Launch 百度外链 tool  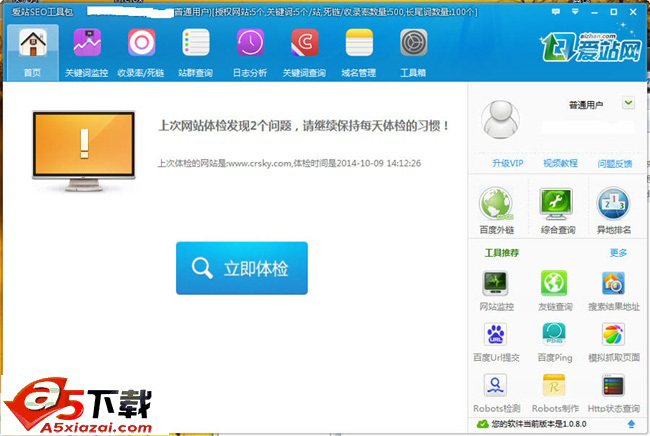tap(497, 211)
